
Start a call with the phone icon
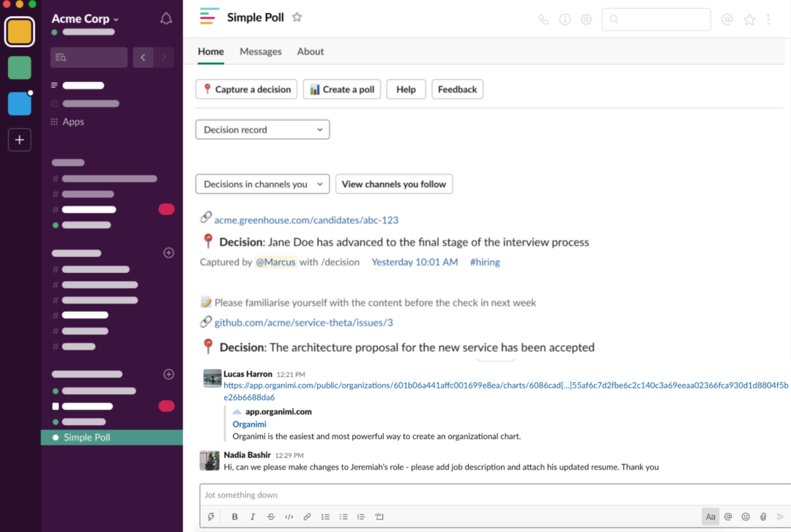[x=543, y=20]
